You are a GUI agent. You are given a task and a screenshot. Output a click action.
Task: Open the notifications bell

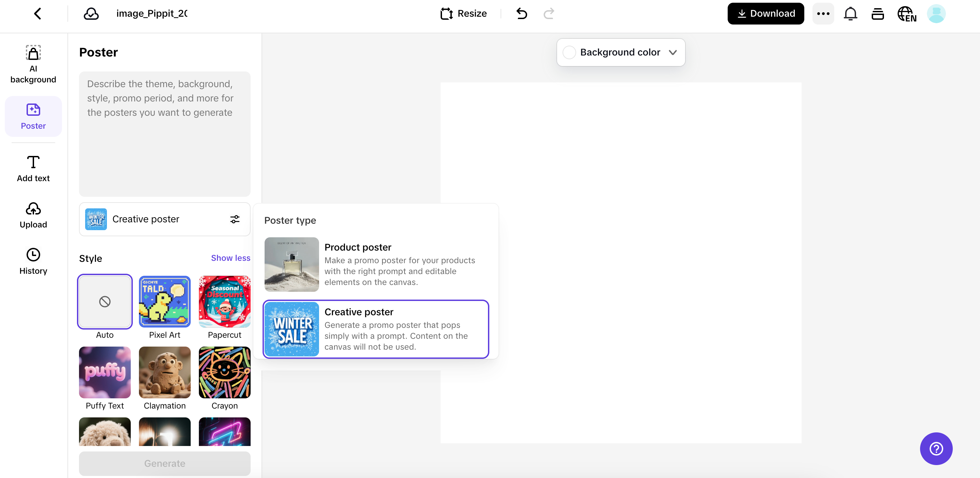point(850,14)
